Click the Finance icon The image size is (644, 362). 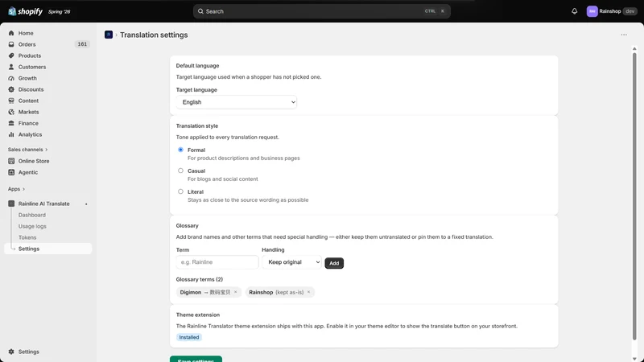click(x=11, y=123)
